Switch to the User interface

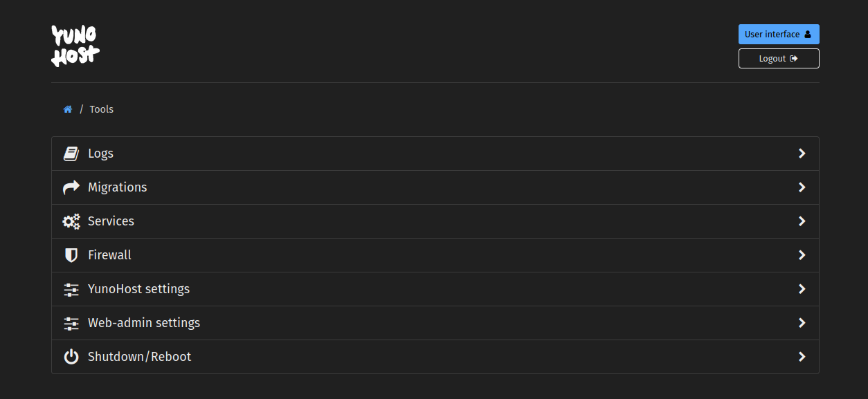pos(779,35)
